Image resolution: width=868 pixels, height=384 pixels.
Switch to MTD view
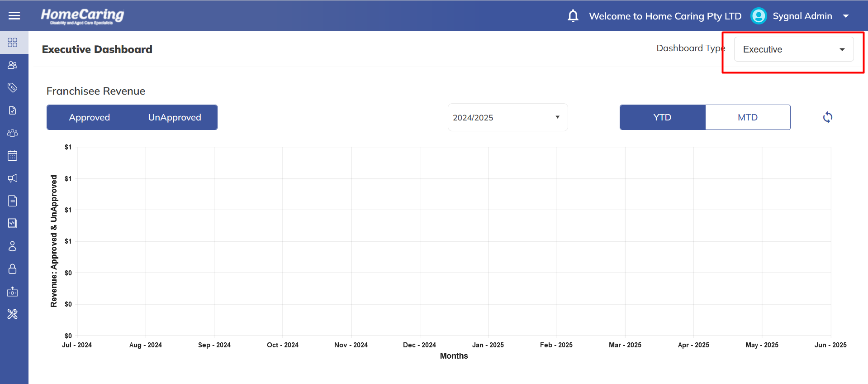747,117
